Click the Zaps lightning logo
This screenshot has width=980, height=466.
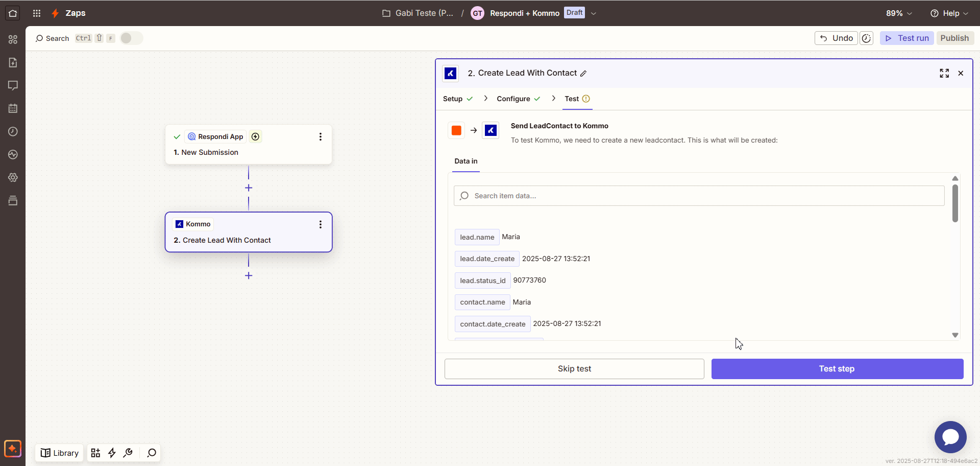tap(55, 13)
